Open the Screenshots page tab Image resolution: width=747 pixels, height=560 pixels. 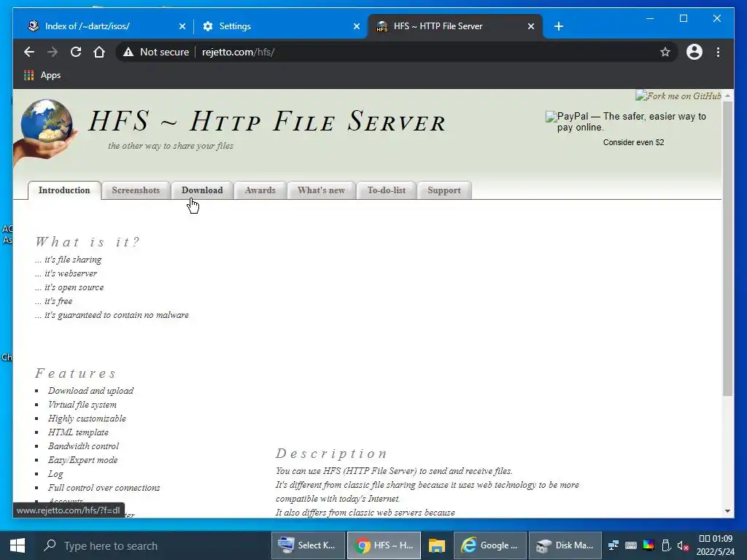tap(136, 190)
